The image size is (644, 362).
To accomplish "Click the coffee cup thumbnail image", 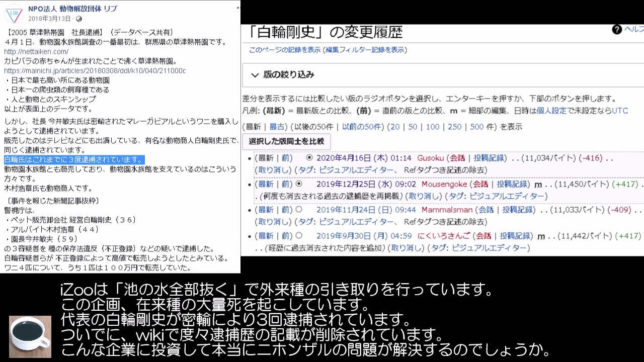I will point(30,336).
